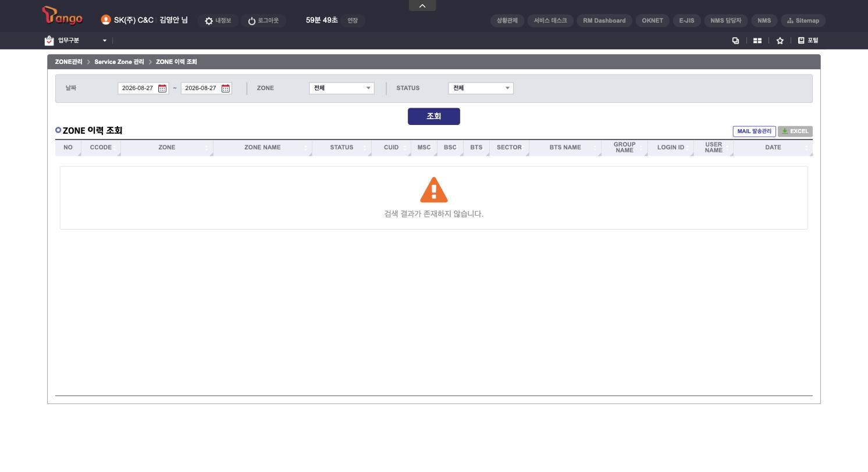Export results with EXCEL button
The image size is (868, 472).
795,131
